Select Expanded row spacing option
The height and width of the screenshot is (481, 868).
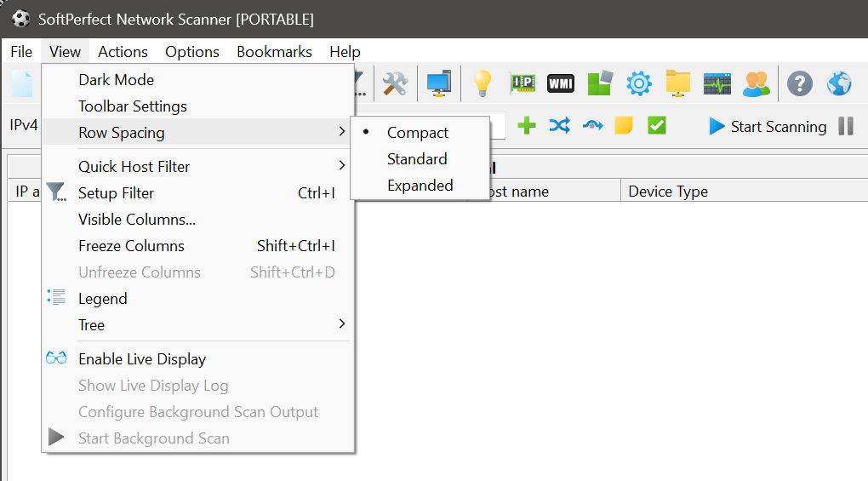pos(420,186)
